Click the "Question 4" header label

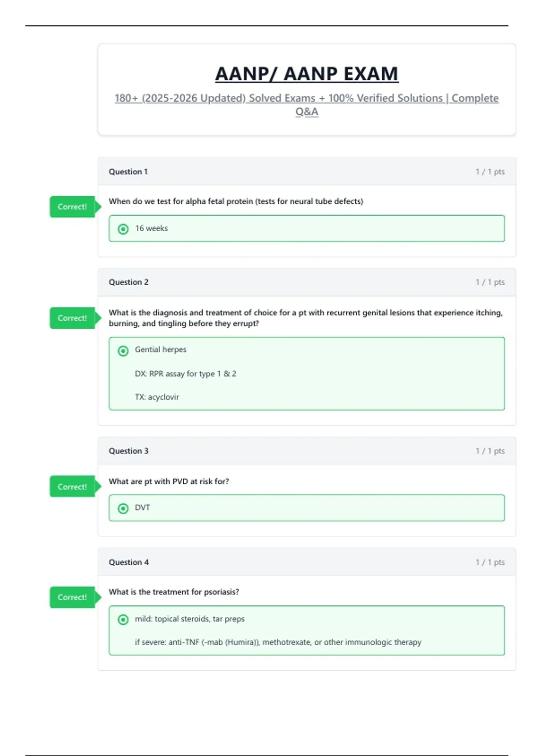coord(129,562)
